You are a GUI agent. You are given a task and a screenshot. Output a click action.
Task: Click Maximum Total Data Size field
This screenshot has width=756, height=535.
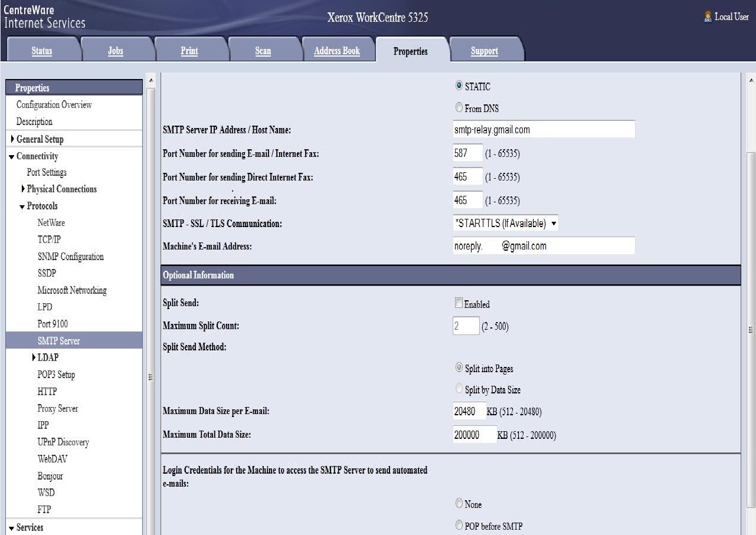(474, 435)
